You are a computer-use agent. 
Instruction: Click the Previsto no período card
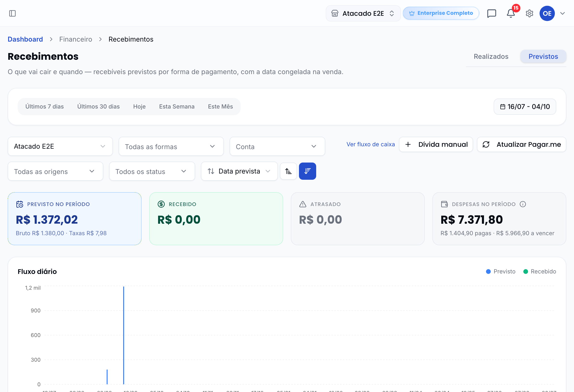click(x=75, y=219)
